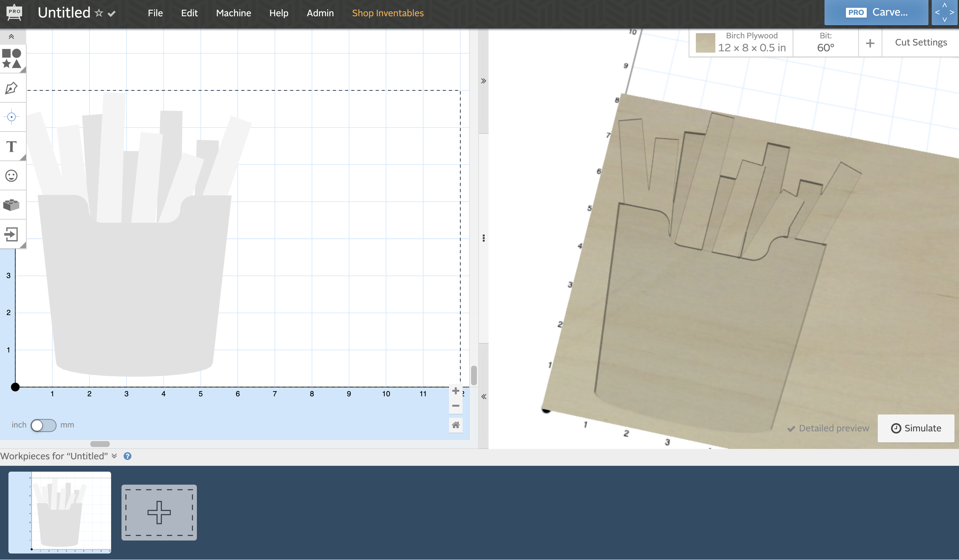
Task: Click the PRO Carve button
Action: click(x=876, y=13)
